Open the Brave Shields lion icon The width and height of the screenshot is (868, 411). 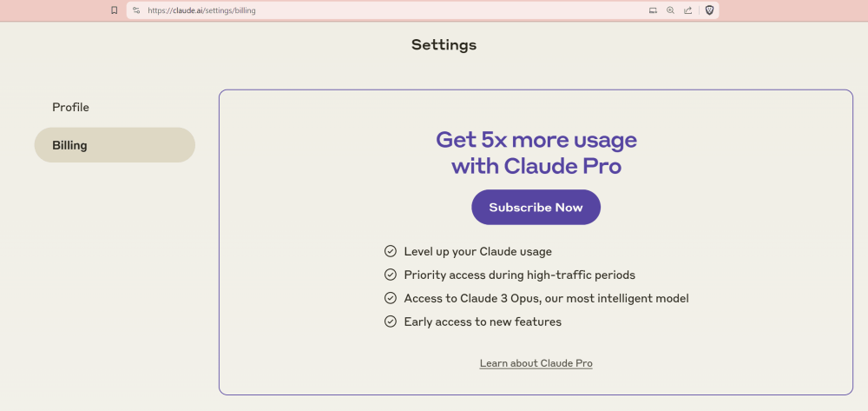coord(709,10)
